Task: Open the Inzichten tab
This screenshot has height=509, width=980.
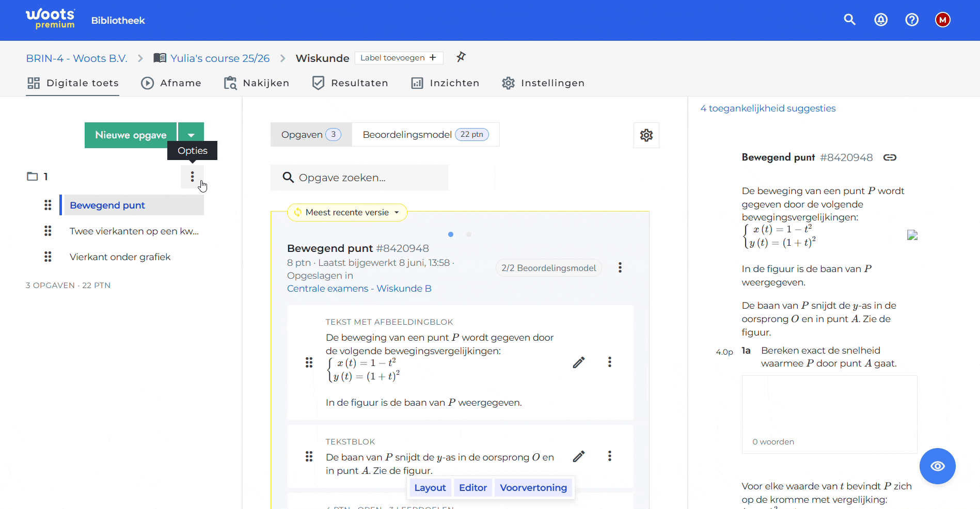Action: [x=445, y=83]
